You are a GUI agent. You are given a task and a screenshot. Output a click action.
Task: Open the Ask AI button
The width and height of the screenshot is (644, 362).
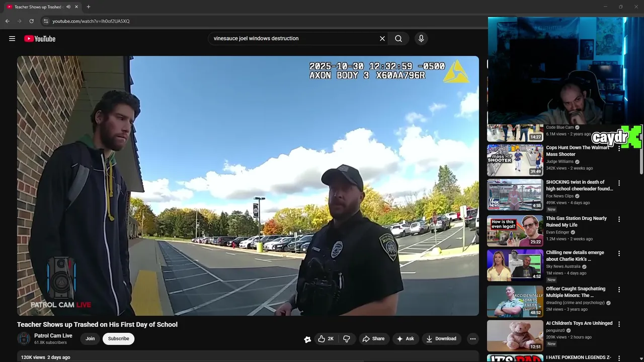pyautogui.click(x=406, y=339)
